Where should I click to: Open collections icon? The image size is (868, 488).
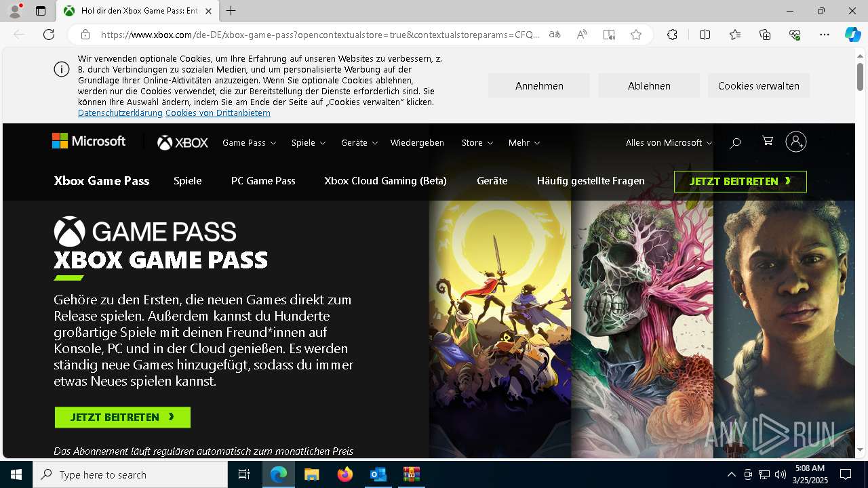(x=765, y=35)
